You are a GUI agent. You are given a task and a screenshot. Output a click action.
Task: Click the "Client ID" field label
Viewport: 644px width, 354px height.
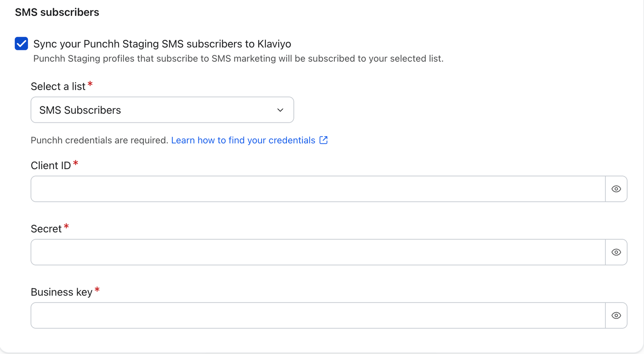coord(51,166)
